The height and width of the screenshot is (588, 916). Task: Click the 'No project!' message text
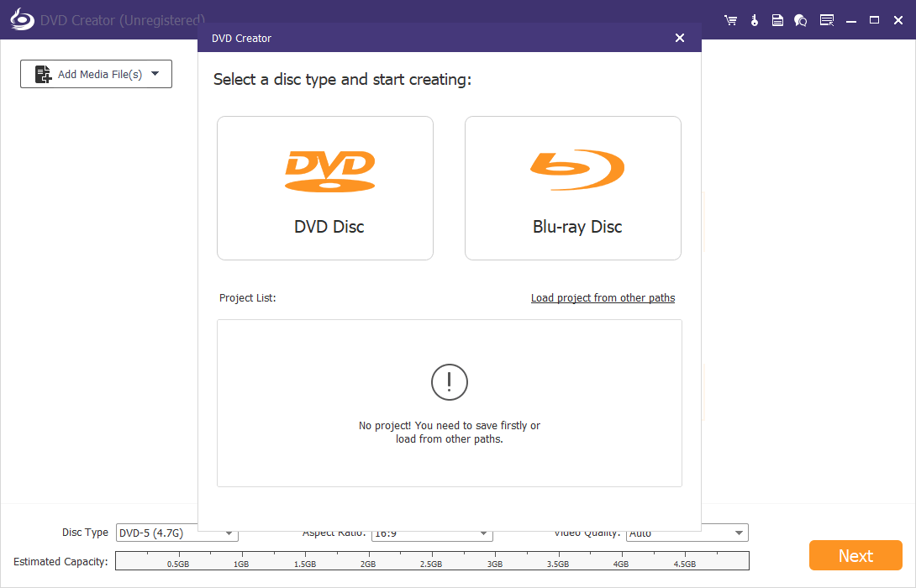coord(450,432)
